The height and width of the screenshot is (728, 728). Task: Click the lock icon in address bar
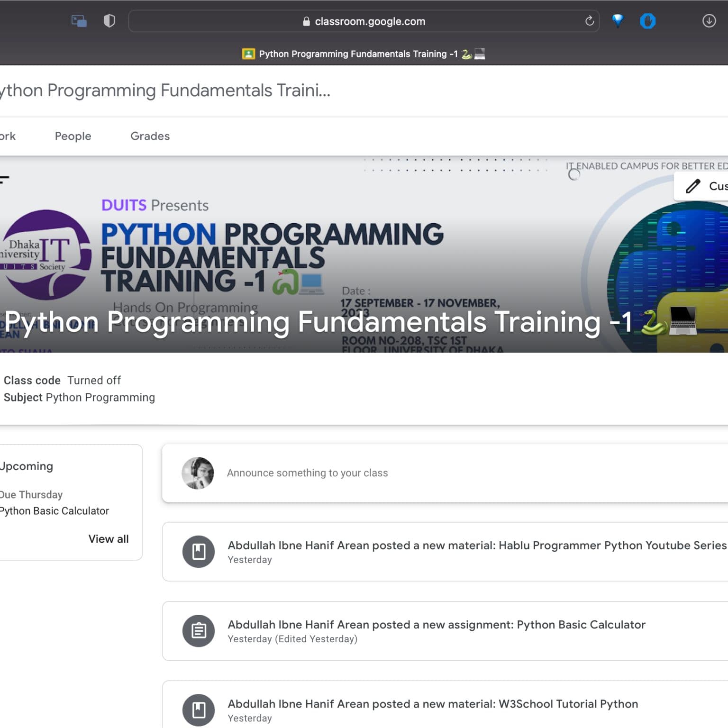pos(306,21)
